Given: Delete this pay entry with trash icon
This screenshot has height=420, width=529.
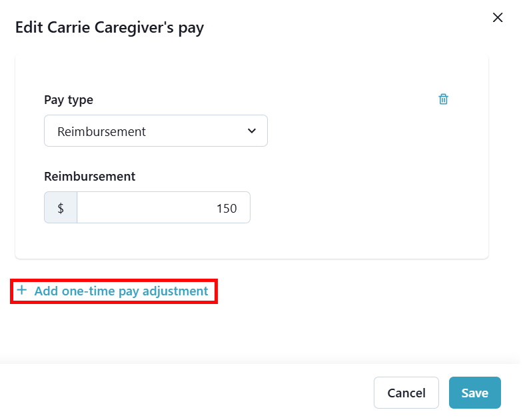Looking at the screenshot, I should point(443,99).
